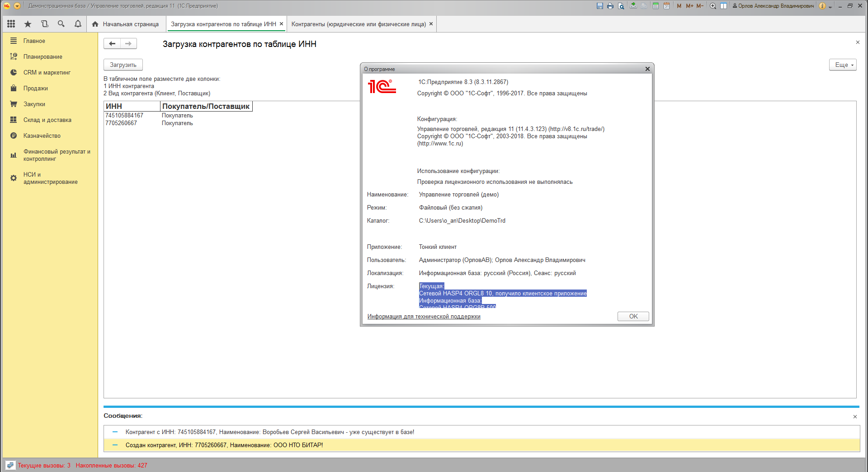Image resolution: width=868 pixels, height=472 pixels.
Task: Open the search magnifier icon
Action: tap(61, 24)
